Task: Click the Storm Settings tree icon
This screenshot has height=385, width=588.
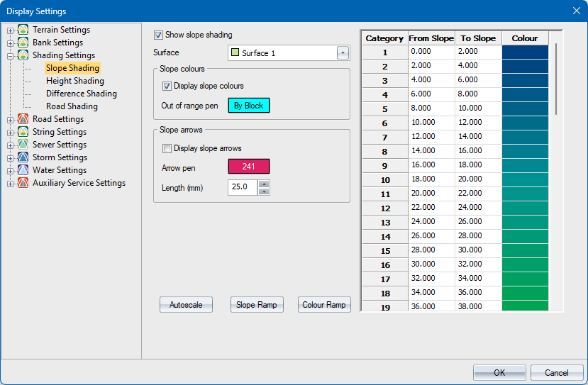Action: (x=23, y=157)
